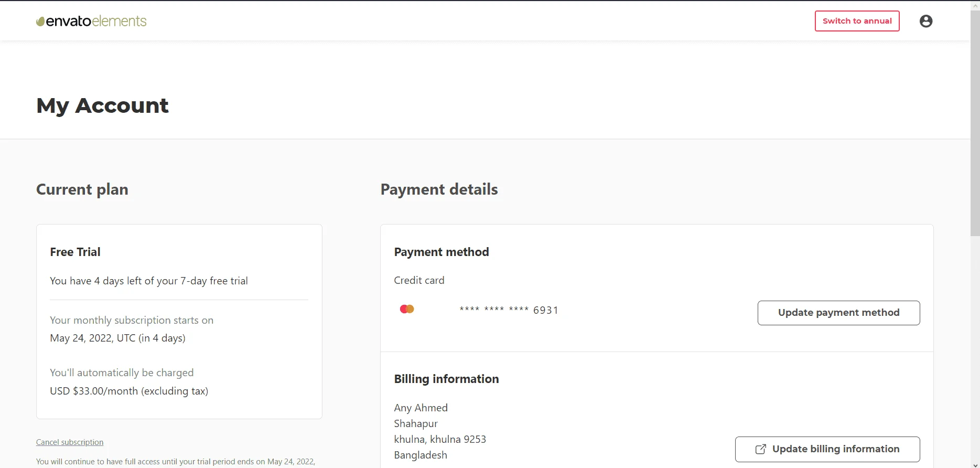This screenshot has height=468, width=980.
Task: Click 'USD $33.00/month (excluding tax)' text
Action: click(129, 391)
